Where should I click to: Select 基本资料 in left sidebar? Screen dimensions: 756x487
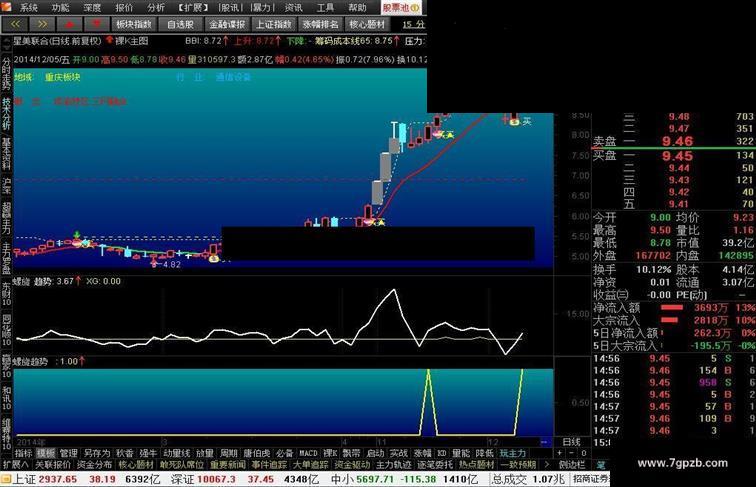click(x=6, y=154)
